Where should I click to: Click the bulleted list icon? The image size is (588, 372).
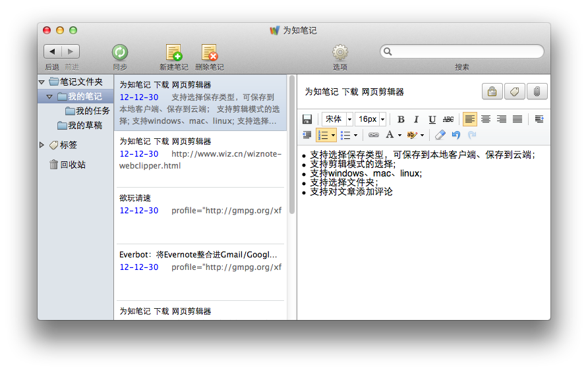(345, 135)
